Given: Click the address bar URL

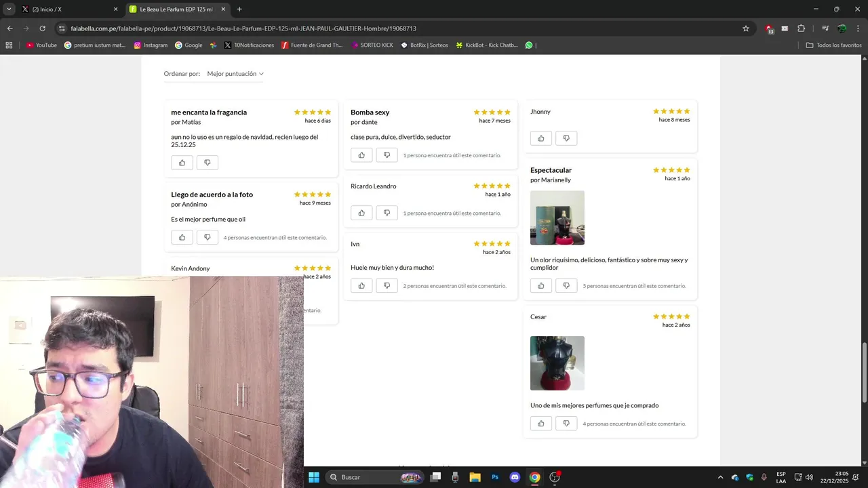Looking at the screenshot, I should click(x=243, y=28).
